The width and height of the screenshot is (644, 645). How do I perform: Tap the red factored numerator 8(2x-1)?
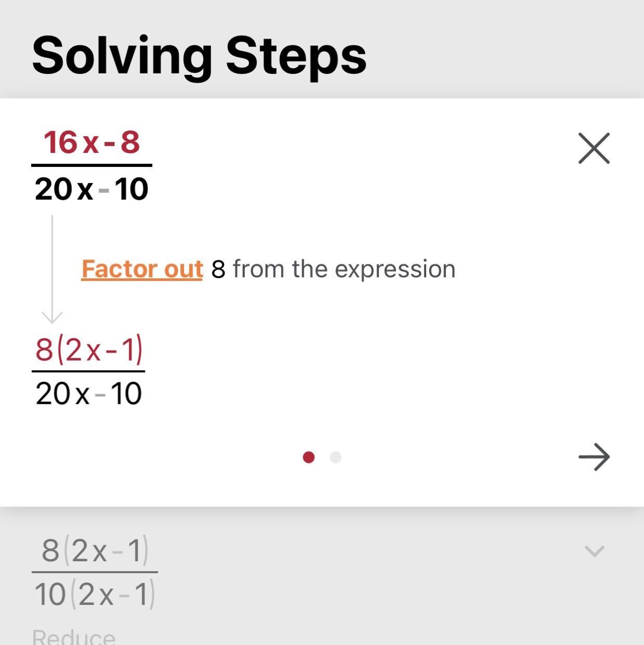(x=89, y=350)
